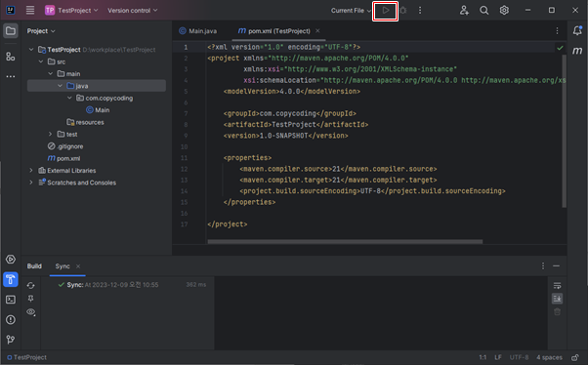Run the current file
This screenshot has width=588, height=365.
coord(385,11)
